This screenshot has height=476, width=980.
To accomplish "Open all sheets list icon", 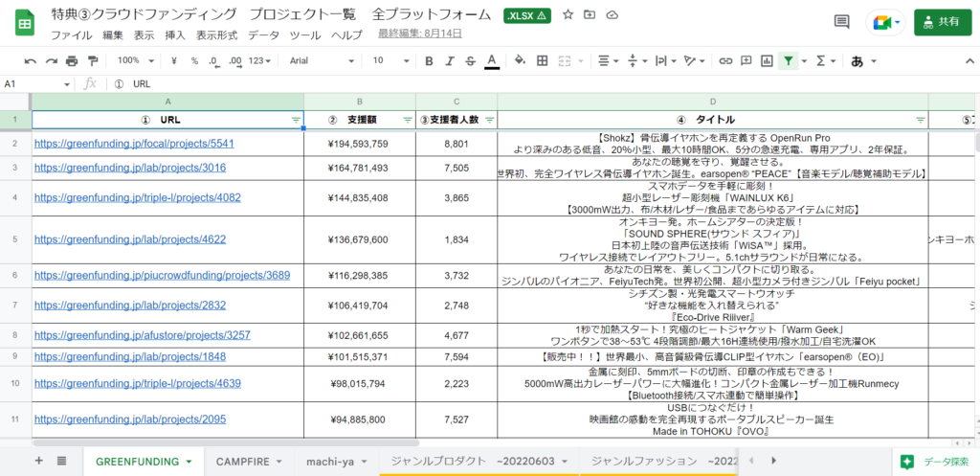I will tap(61, 461).
